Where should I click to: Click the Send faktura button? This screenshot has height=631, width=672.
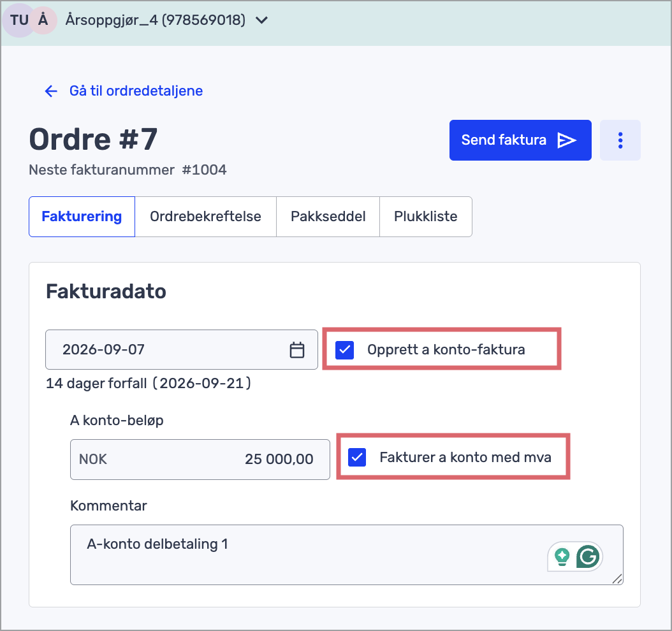click(x=520, y=140)
